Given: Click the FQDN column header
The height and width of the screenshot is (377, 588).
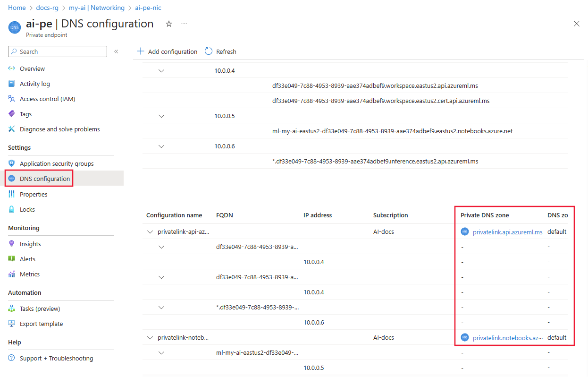Looking at the screenshot, I should pyautogui.click(x=225, y=215).
